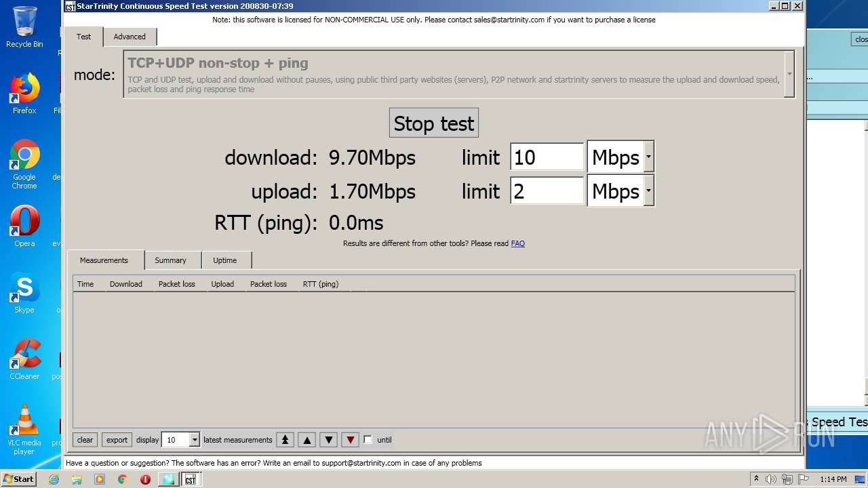The image size is (868, 488).
Task: Click the download limit input field
Action: click(x=547, y=157)
